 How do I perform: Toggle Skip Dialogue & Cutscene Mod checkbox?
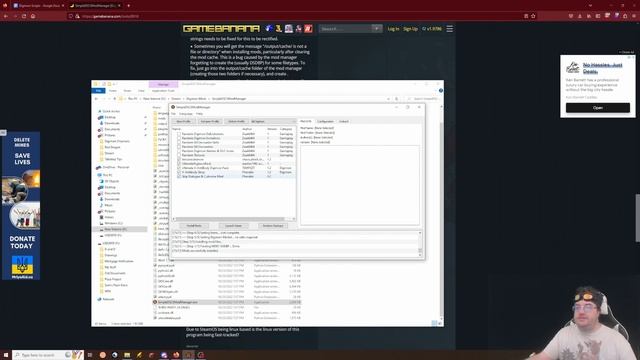[179, 176]
